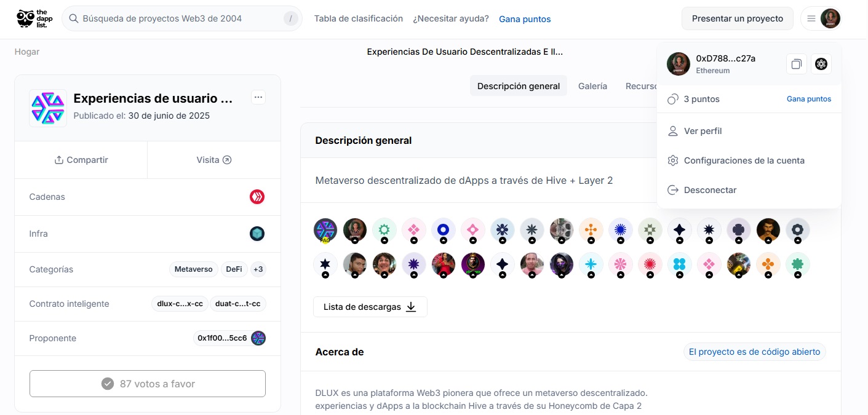Screen dimensions: 868x415
Task: Click the Compartir share button
Action: 81,160
